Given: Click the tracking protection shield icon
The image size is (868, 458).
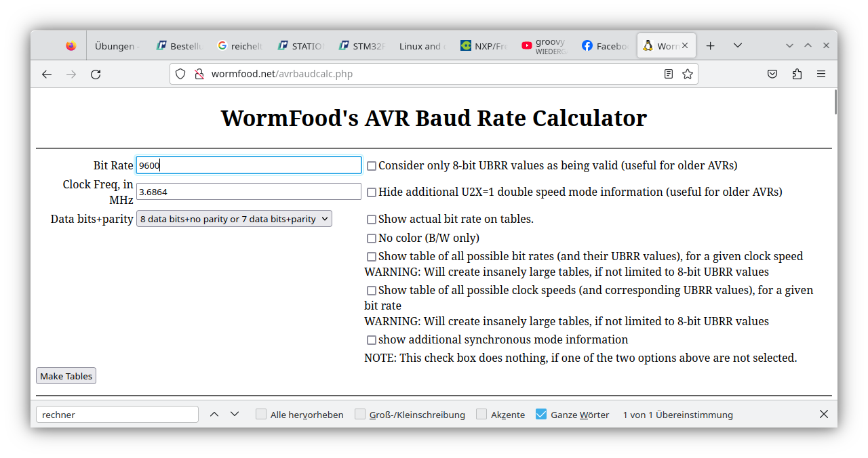Looking at the screenshot, I should [180, 74].
